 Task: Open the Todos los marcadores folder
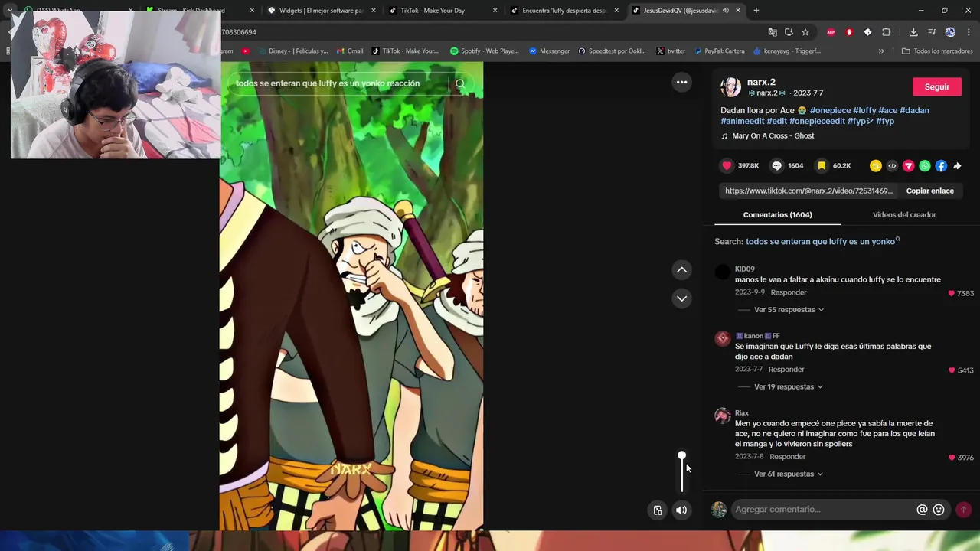[x=937, y=51]
